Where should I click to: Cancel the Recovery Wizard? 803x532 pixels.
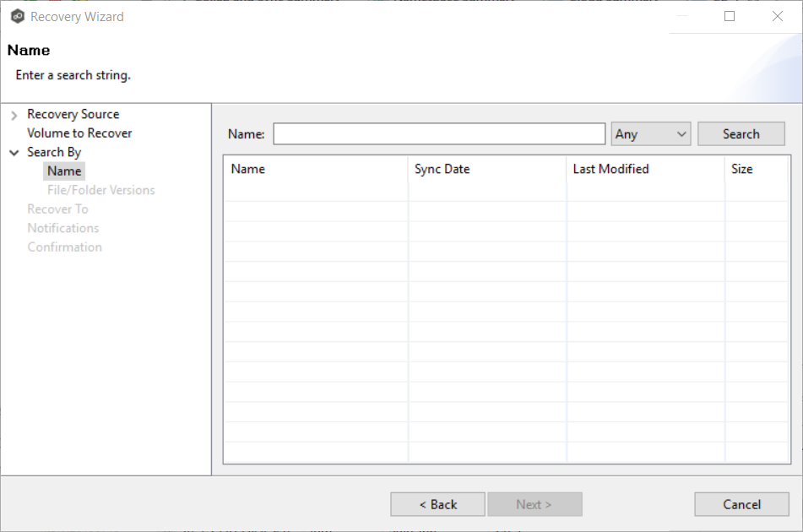click(x=741, y=504)
